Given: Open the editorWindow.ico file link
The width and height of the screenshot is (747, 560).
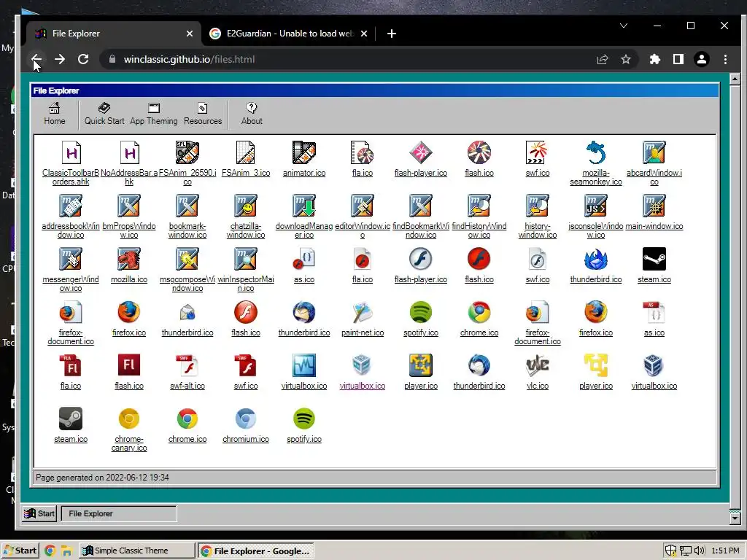Looking at the screenshot, I should 363,231.
